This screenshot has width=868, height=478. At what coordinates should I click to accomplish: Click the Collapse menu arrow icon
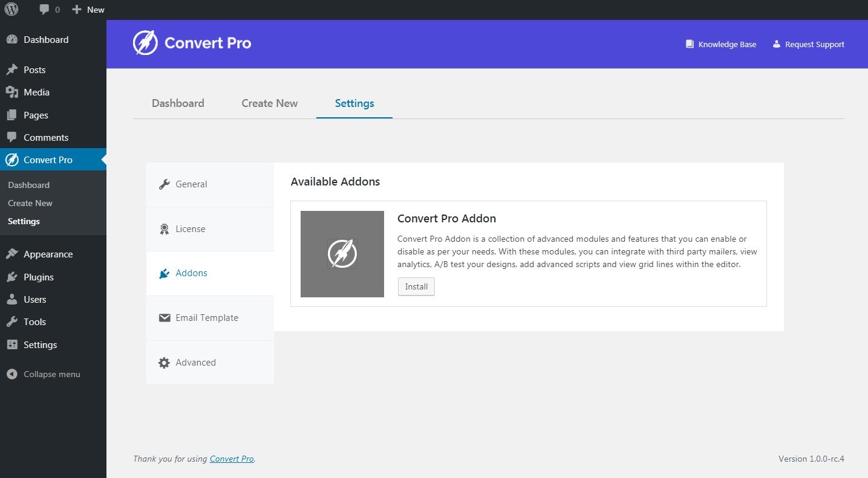(x=11, y=374)
